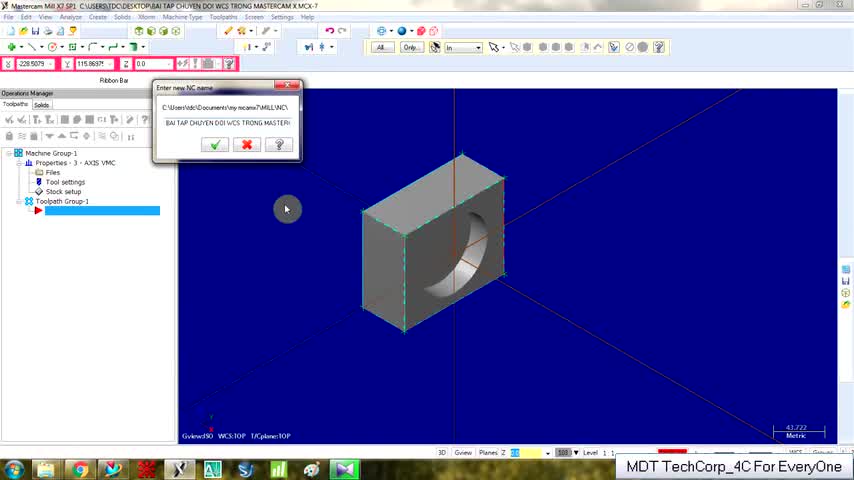Click the Open file folder icon
Image resolution: width=854 pixels, height=480 pixels.
(23, 31)
